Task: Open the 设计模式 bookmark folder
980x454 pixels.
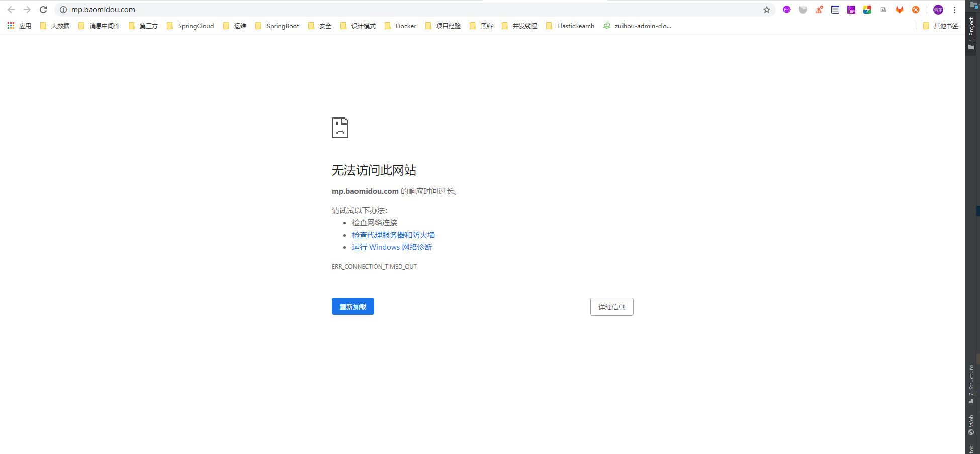Action: pos(358,26)
